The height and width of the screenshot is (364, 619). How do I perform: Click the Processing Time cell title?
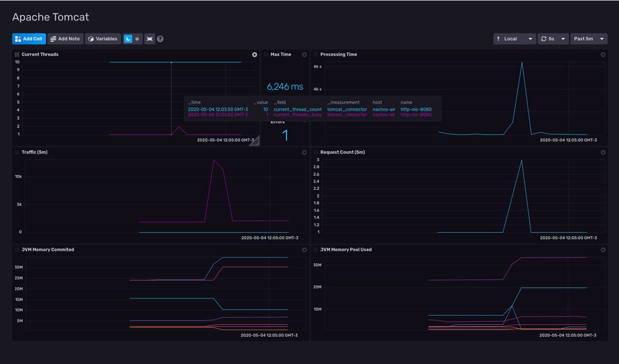click(338, 54)
